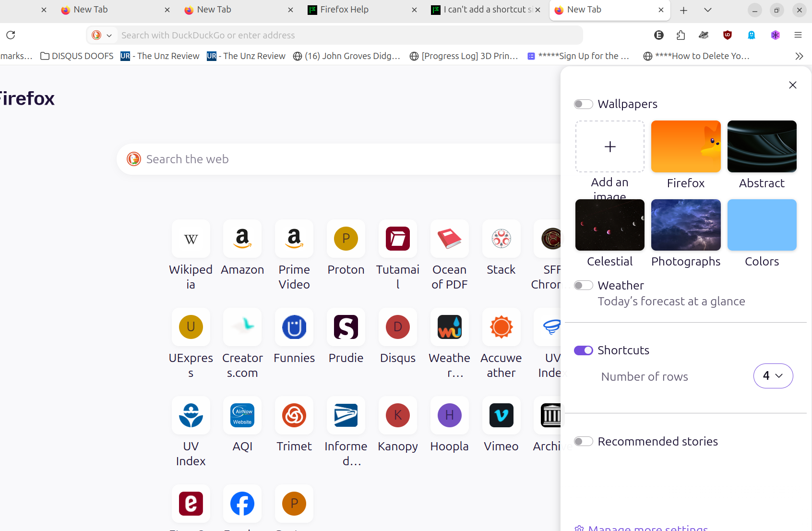812x531 pixels.
Task: Click the purple asterisk extension icon
Action: point(776,35)
